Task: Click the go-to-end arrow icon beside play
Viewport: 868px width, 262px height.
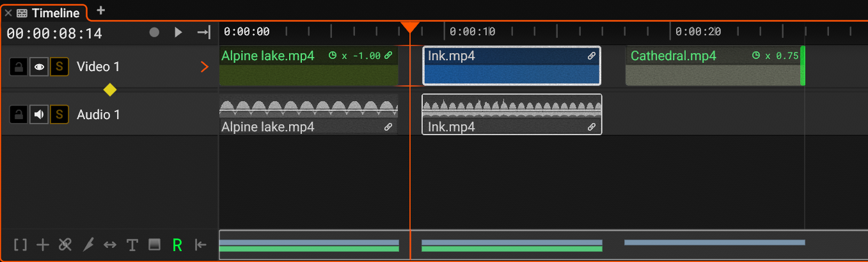Action: tap(203, 32)
